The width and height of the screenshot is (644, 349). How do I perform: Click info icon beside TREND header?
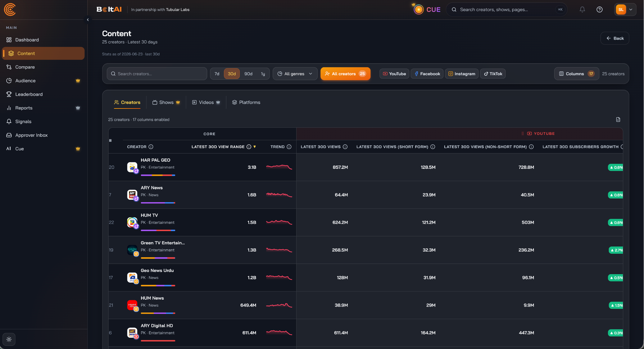pos(289,147)
